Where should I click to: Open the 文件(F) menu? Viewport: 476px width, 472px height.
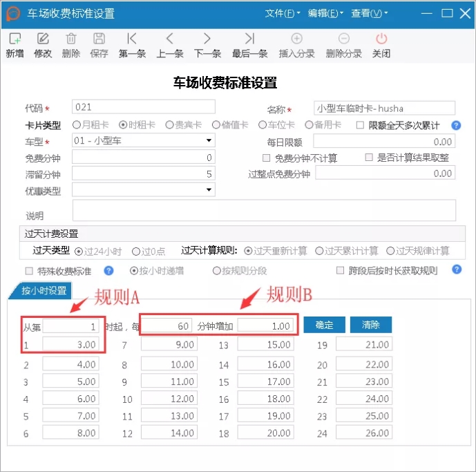[283, 13]
